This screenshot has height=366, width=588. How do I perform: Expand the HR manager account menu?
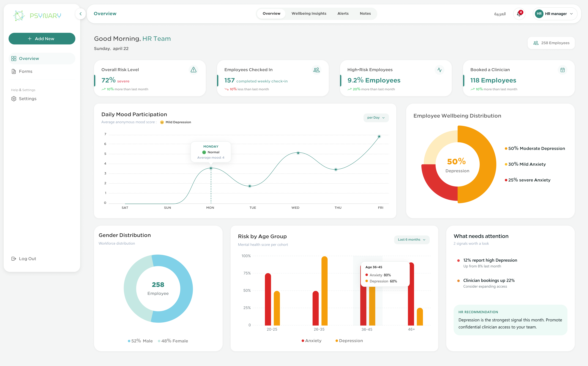pos(555,14)
